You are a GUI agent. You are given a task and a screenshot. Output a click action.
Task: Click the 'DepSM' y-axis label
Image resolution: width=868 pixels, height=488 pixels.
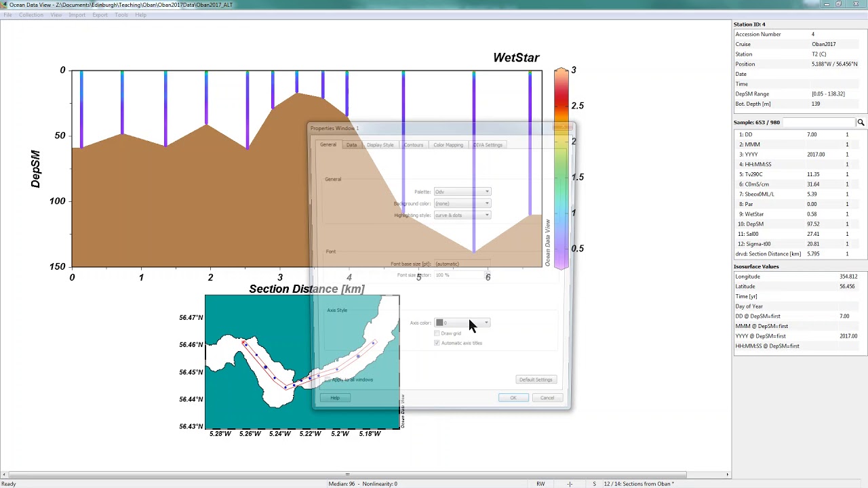pyautogui.click(x=35, y=169)
